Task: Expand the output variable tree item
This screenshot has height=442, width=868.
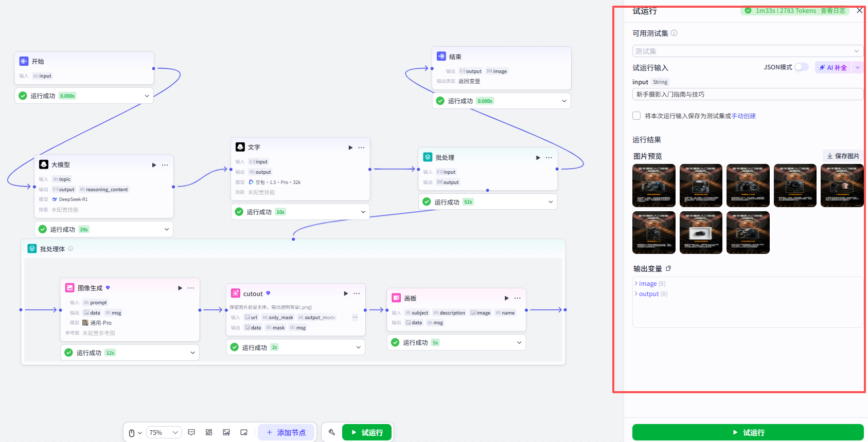Action: (x=649, y=294)
